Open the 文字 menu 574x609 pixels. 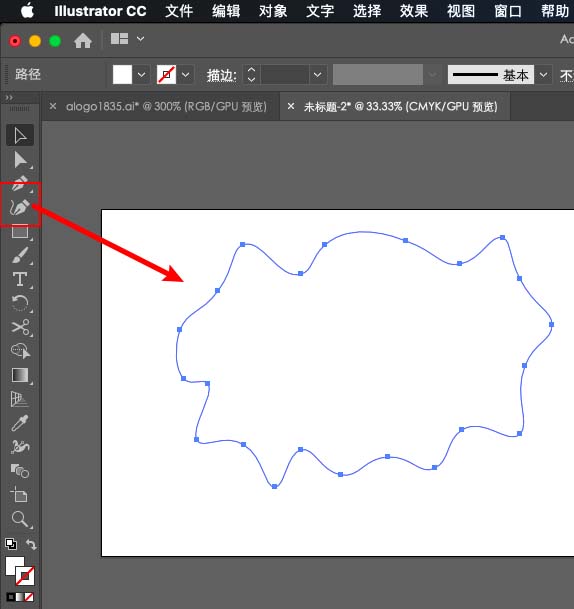[x=320, y=11]
